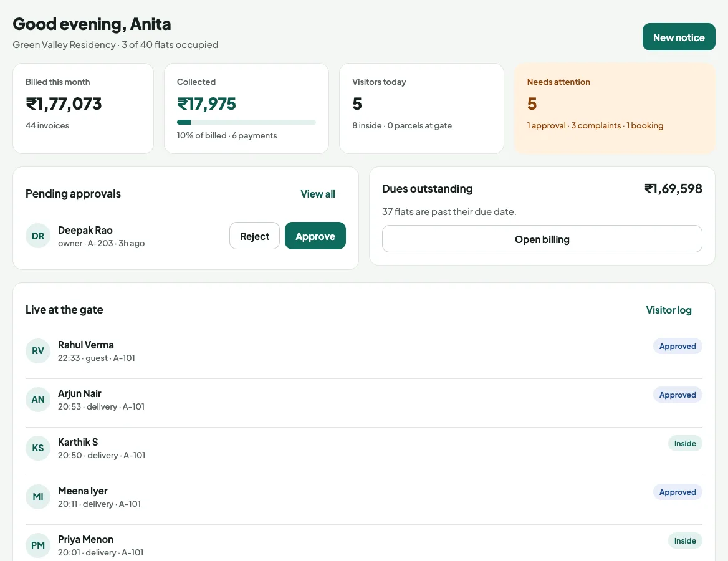Click the ₹1,69,598 dues amount
The width and height of the screenshot is (728, 561).
click(x=673, y=188)
